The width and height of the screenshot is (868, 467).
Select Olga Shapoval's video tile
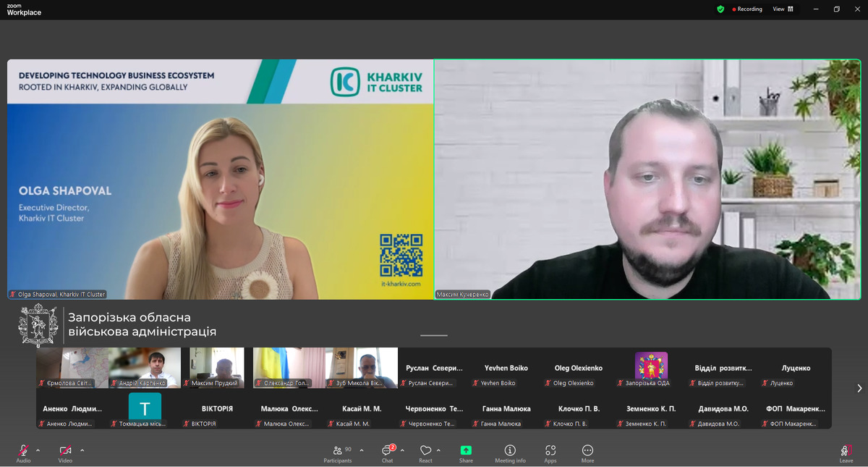(221, 180)
